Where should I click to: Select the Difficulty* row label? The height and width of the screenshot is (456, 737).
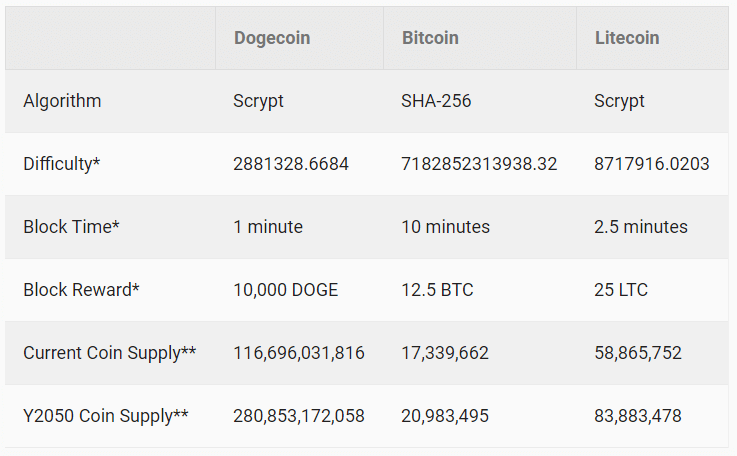click(x=62, y=164)
